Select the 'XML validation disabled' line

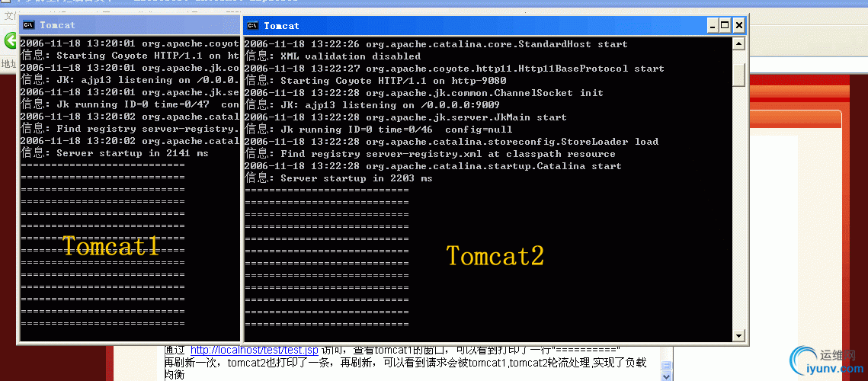tap(333, 56)
